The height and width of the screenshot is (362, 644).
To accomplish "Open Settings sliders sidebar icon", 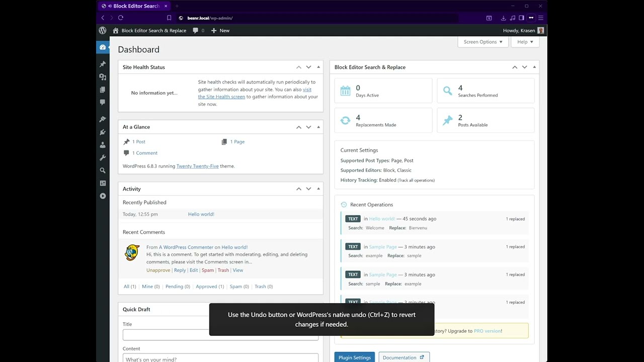I will pyautogui.click(x=103, y=183).
